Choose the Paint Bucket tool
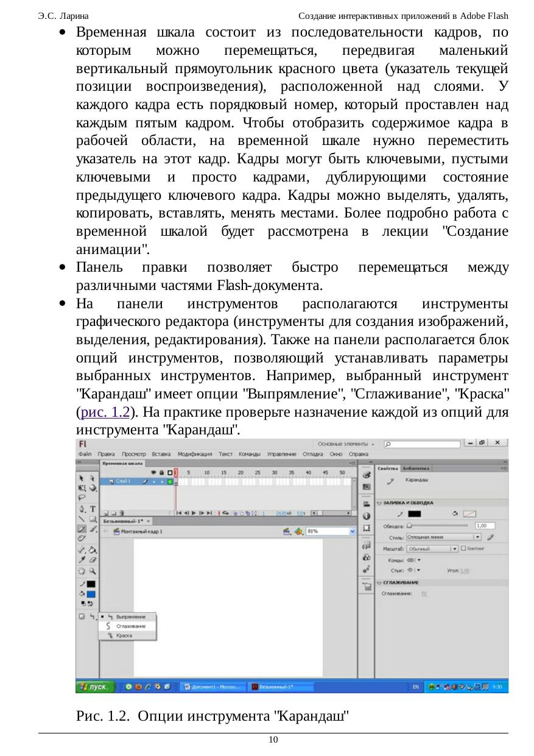Viewport: 534px width, 756px height. point(93,549)
